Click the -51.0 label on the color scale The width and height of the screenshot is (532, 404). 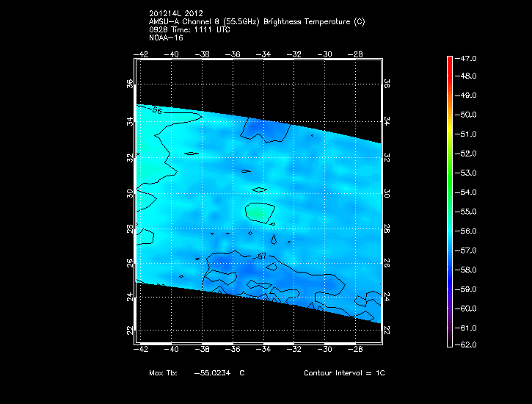coord(467,134)
